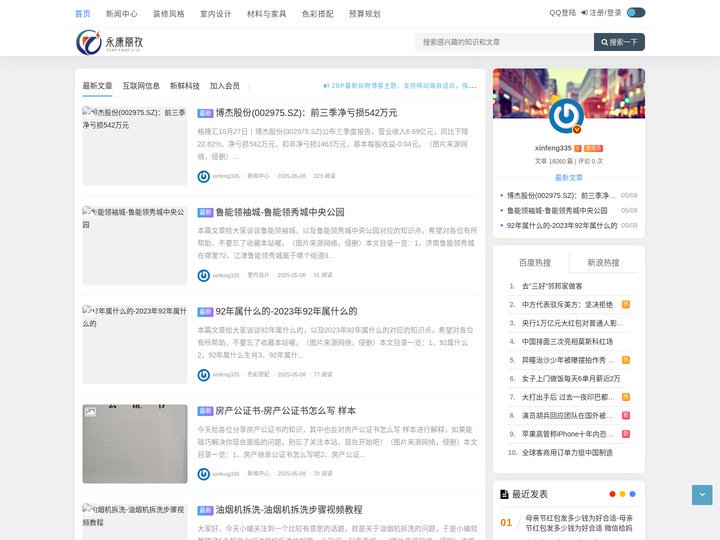Select the 最新文章 tab
Image resolution: width=720 pixels, height=540 pixels.
pos(97,86)
